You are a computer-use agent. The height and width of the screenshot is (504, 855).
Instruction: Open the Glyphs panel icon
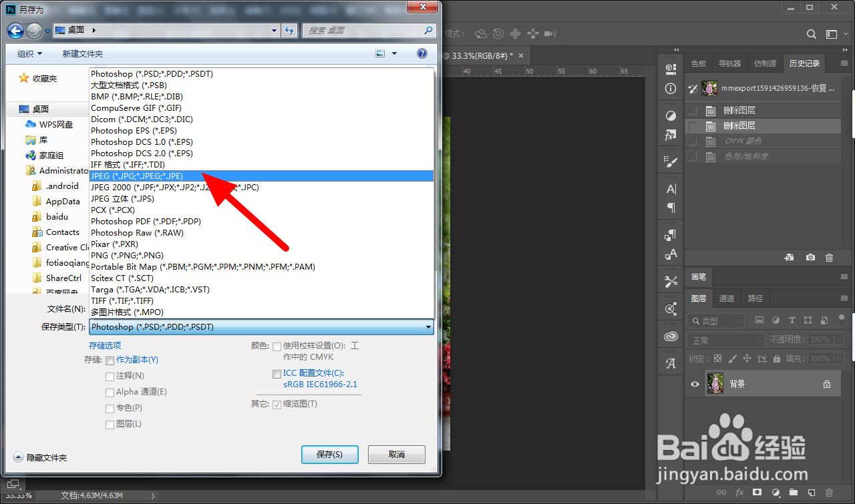(671, 364)
